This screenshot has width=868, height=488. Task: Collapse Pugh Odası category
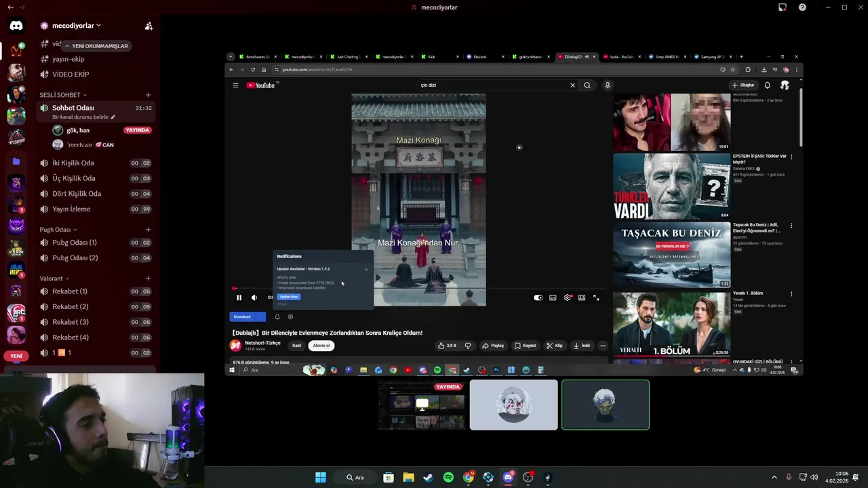tap(58, 230)
